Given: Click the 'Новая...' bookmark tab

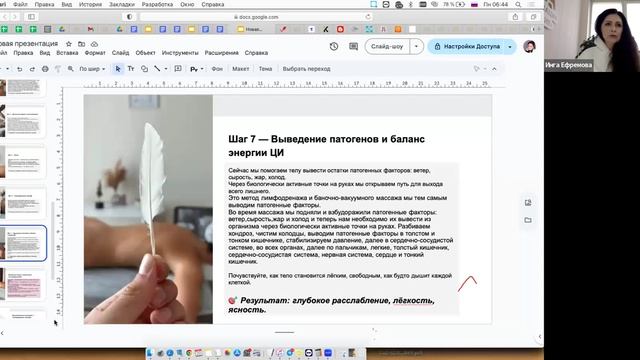Looking at the screenshot, I should pyautogui.click(x=250, y=29).
